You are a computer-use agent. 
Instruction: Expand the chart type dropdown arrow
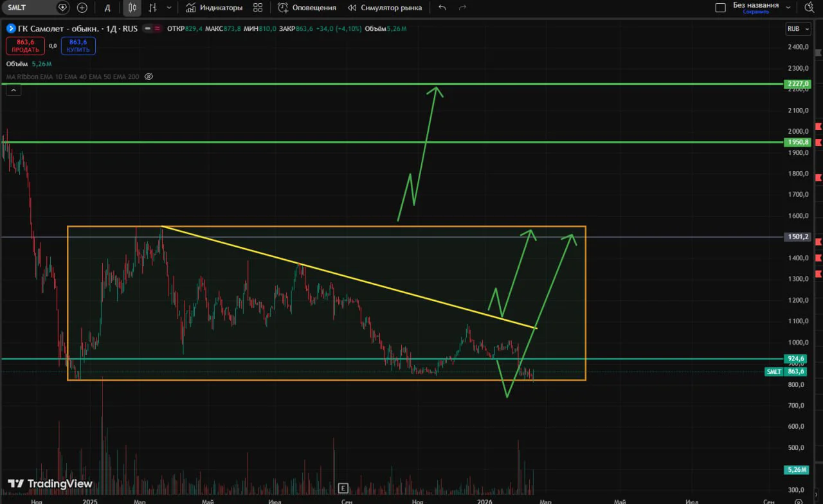pos(169,8)
